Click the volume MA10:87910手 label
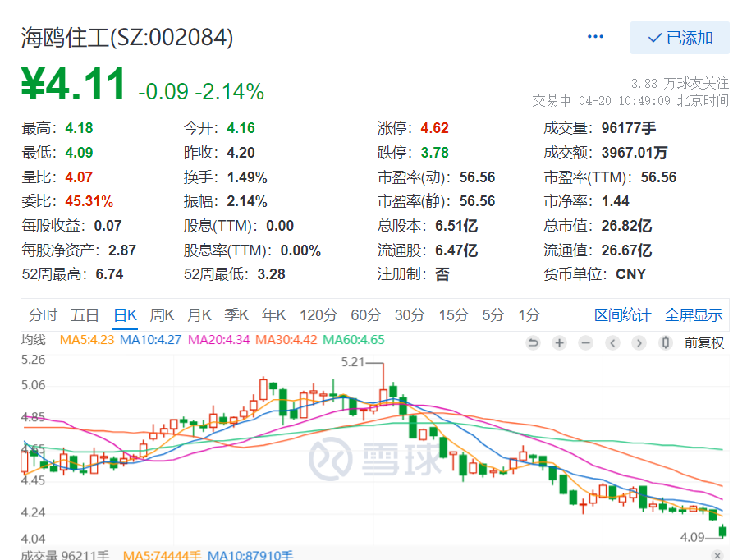Screen dimensions: 756x560 point(250,555)
